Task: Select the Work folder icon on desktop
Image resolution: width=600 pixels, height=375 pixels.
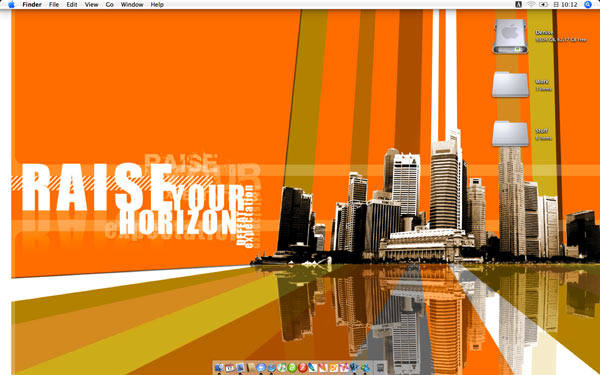Action: [x=510, y=84]
